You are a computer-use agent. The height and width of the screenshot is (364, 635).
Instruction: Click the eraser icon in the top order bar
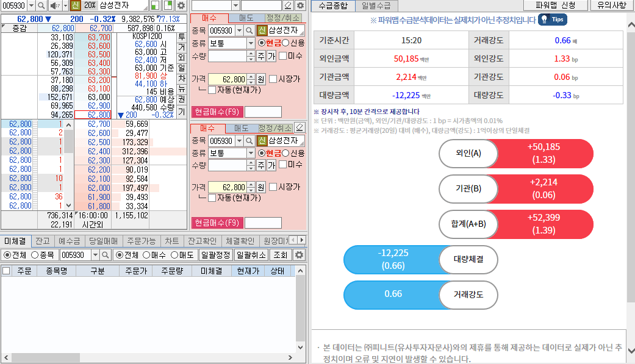(288, 5)
